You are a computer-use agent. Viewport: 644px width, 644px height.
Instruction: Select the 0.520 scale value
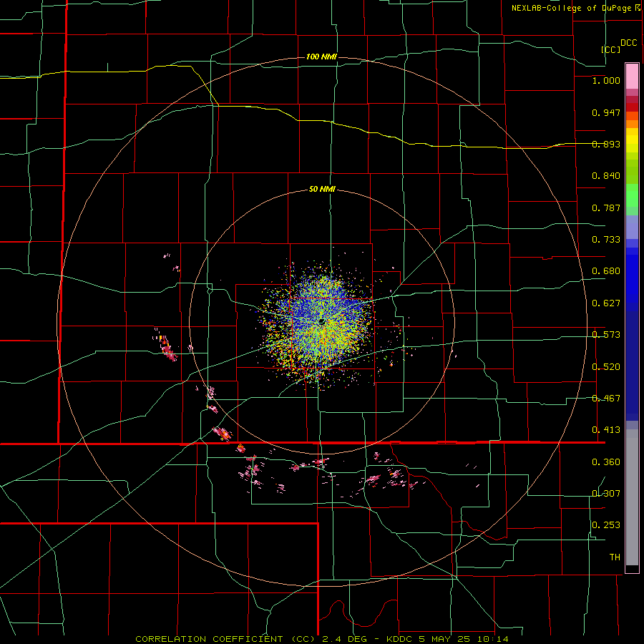(x=606, y=367)
